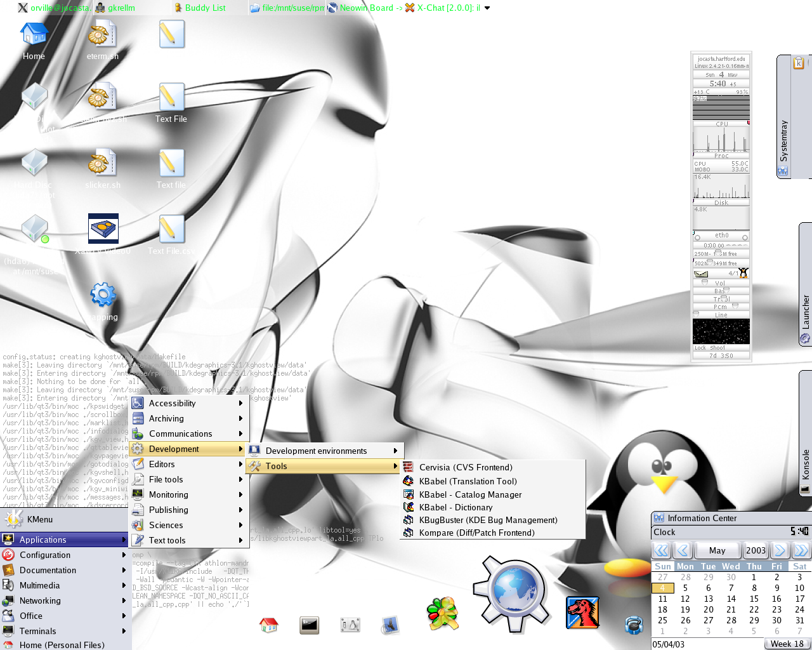Open Kompare (Diff/Patch Frontend)
812x650 pixels.
[x=492, y=533]
